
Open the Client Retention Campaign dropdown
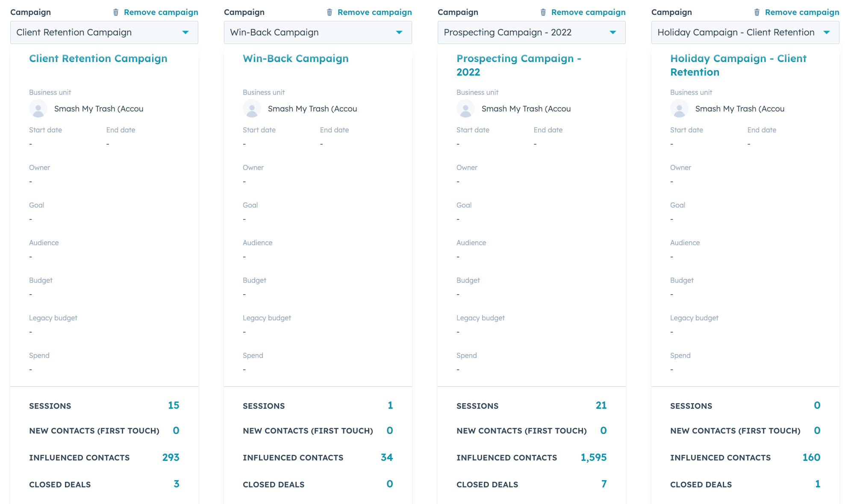pos(104,32)
